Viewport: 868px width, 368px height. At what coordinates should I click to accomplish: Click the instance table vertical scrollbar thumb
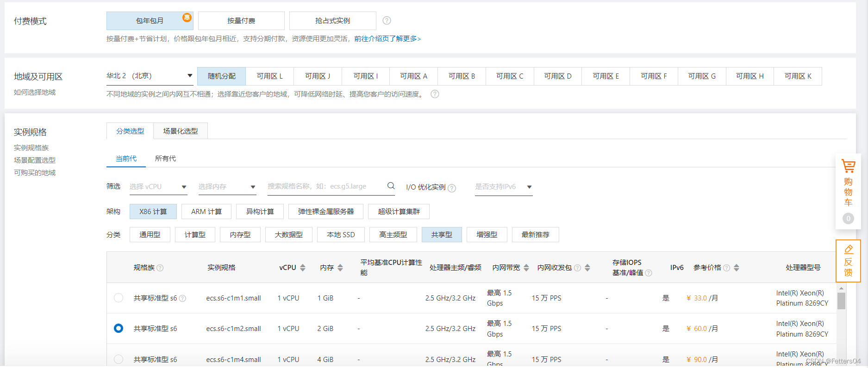841,301
